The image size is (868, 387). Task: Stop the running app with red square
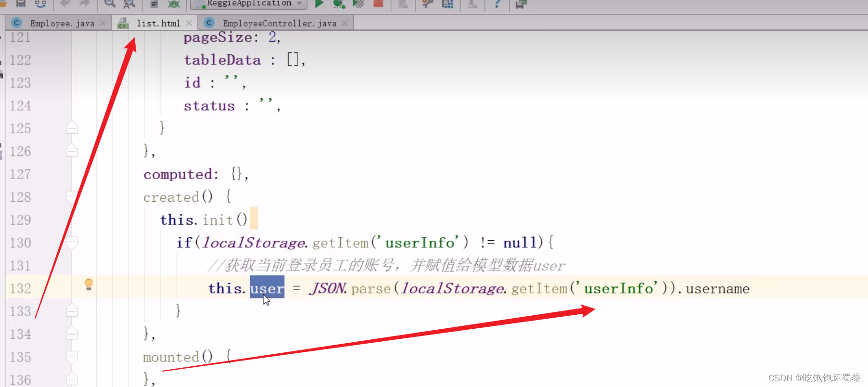point(378,3)
